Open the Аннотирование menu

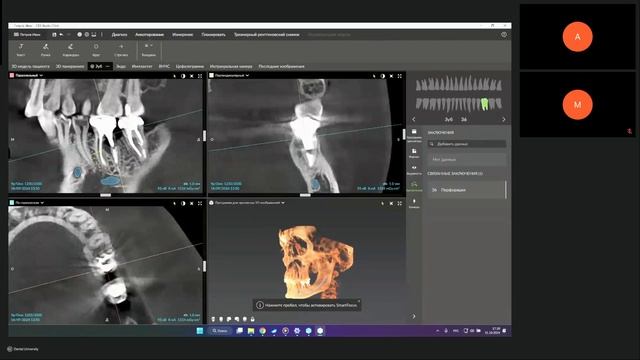[149, 35]
